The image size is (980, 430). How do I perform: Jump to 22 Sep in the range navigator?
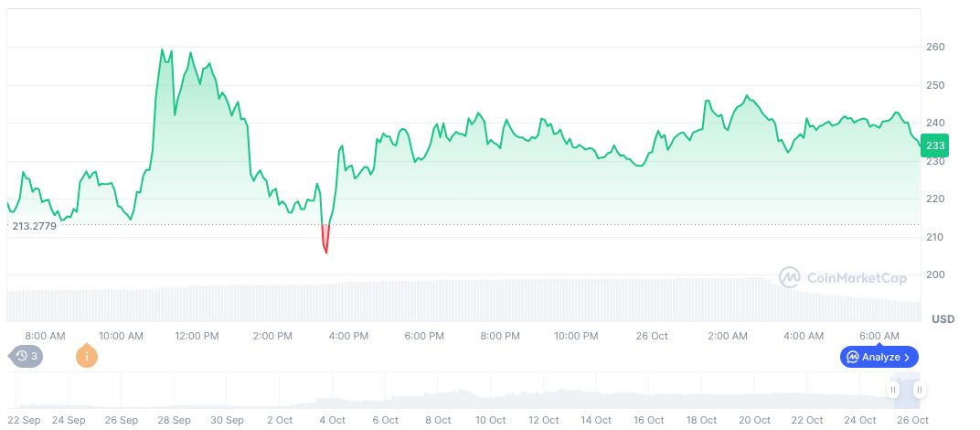(x=23, y=420)
